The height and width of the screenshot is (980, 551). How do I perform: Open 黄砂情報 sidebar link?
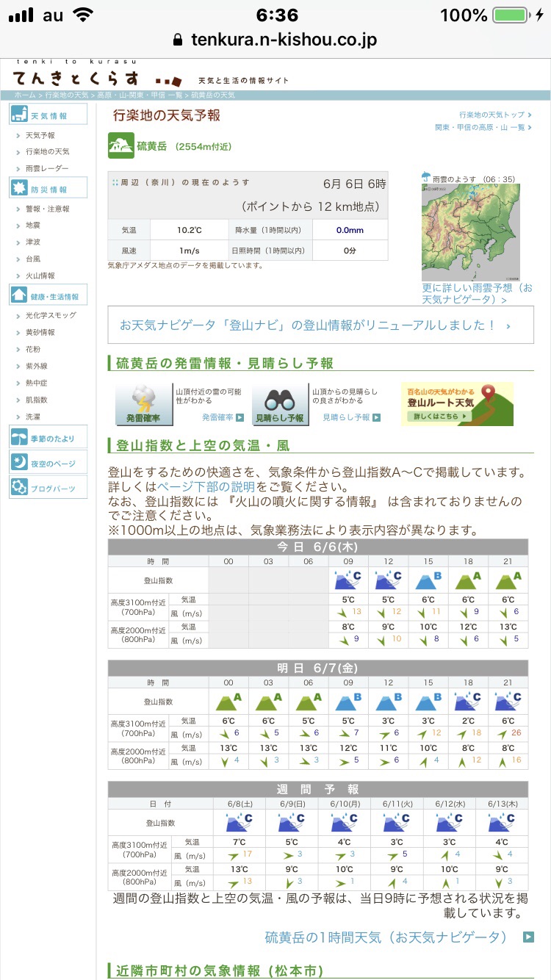click(x=40, y=332)
